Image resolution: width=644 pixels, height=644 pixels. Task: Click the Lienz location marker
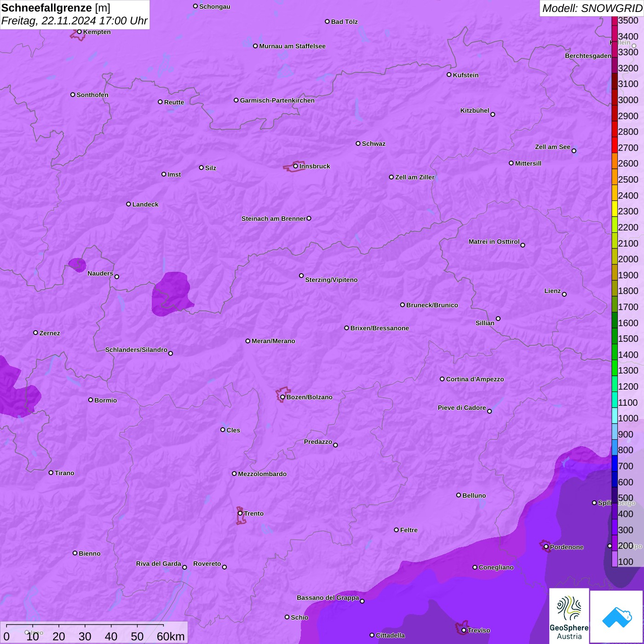tap(564, 294)
